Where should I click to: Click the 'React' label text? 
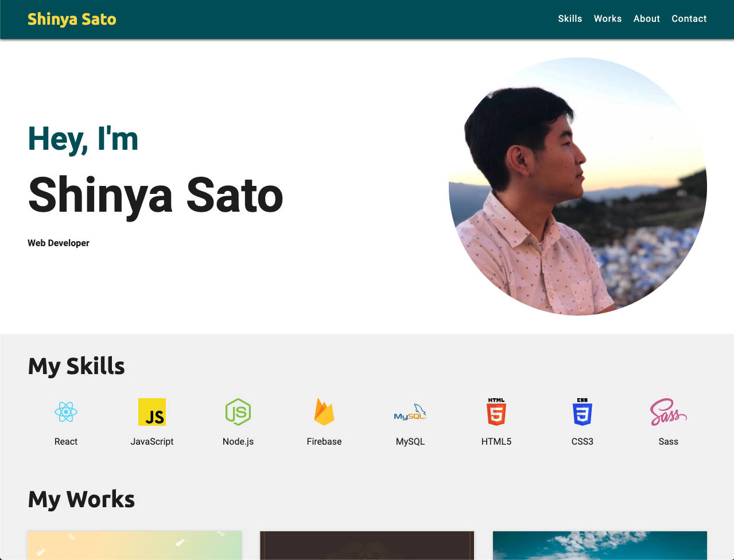(x=66, y=442)
